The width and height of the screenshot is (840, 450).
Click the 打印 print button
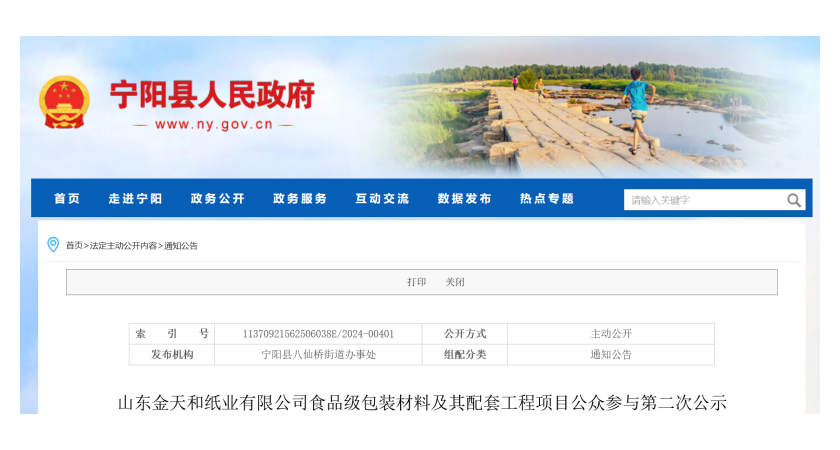[x=416, y=282]
